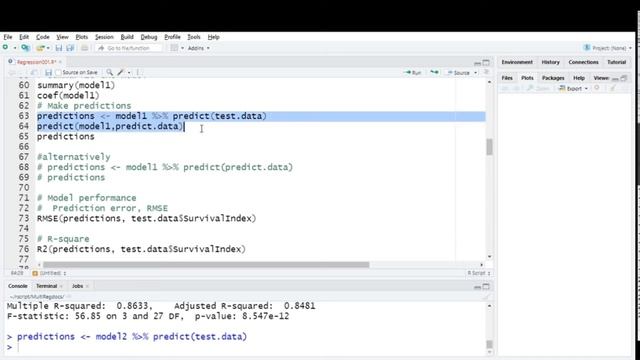Save current document via main toolbar
This screenshot has height=360, width=640.
[59, 48]
